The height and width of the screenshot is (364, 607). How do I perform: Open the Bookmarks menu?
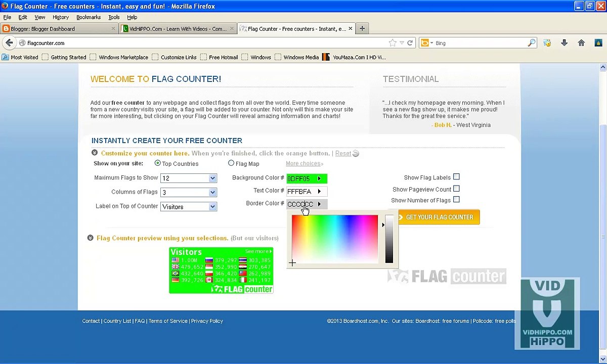[89, 17]
